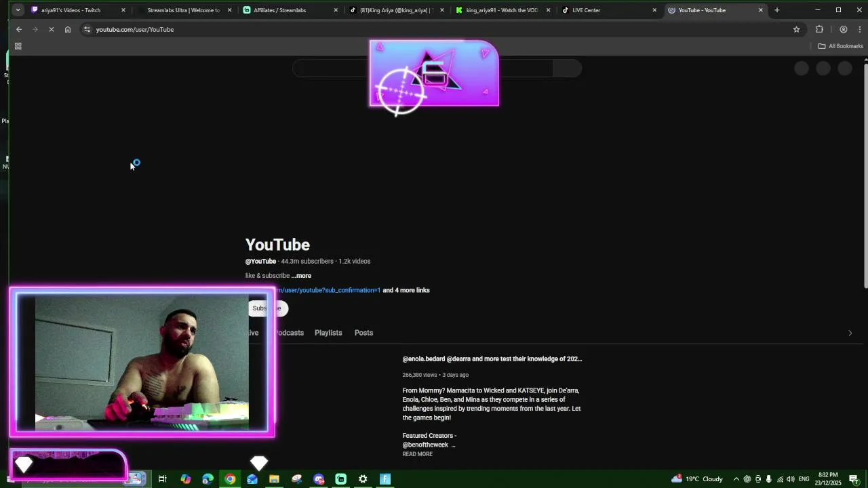Open Microsoft Edge from the taskbar

point(208,479)
